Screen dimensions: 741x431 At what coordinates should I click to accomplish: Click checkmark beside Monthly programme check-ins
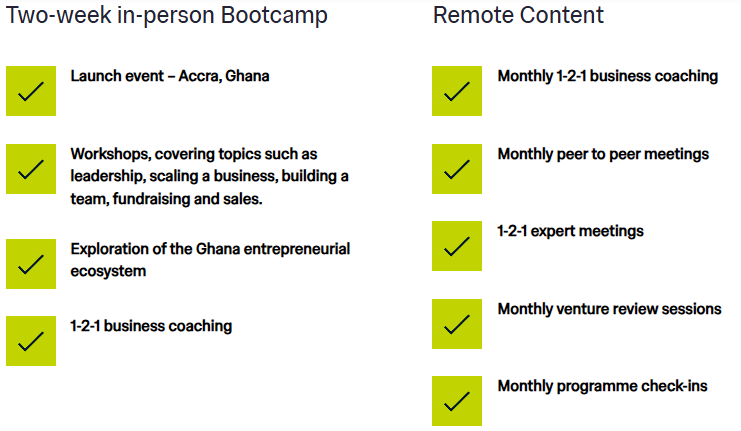457,401
